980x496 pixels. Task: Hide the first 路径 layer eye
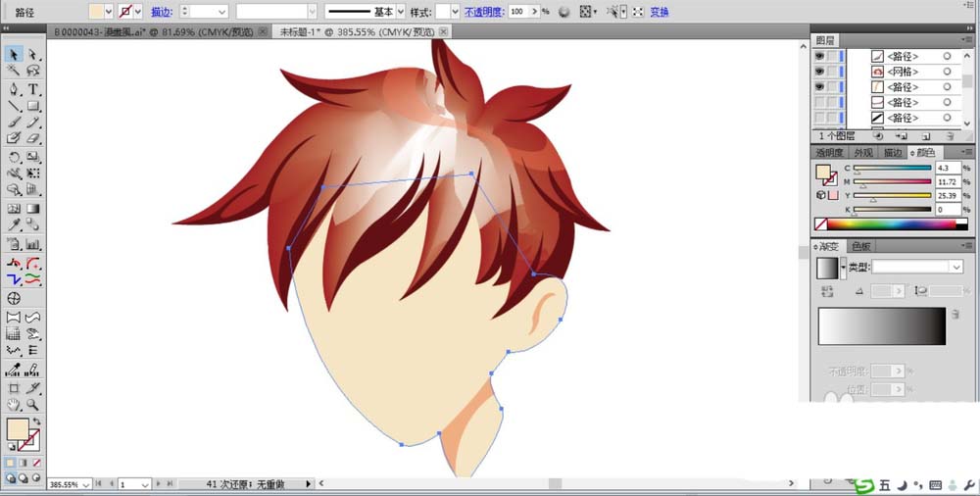point(819,56)
